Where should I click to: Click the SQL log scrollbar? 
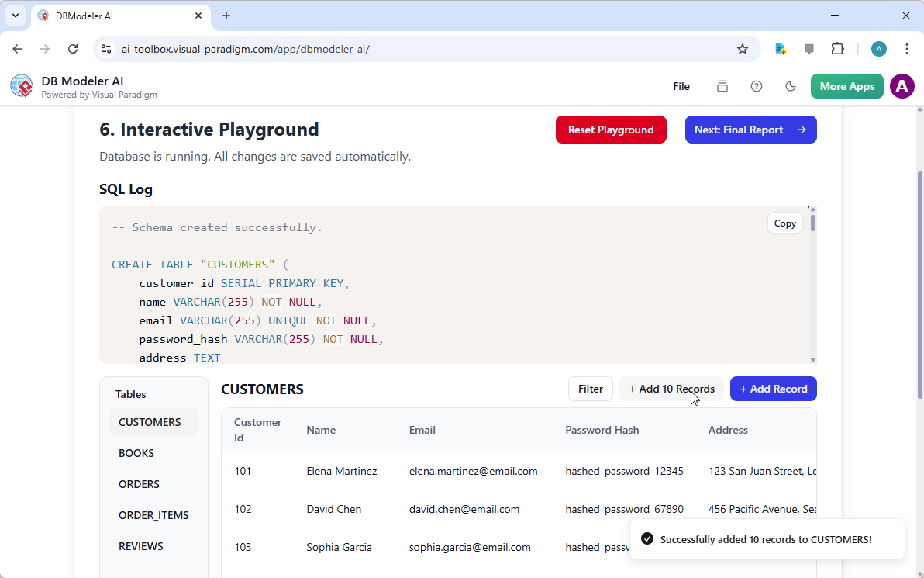click(812, 225)
